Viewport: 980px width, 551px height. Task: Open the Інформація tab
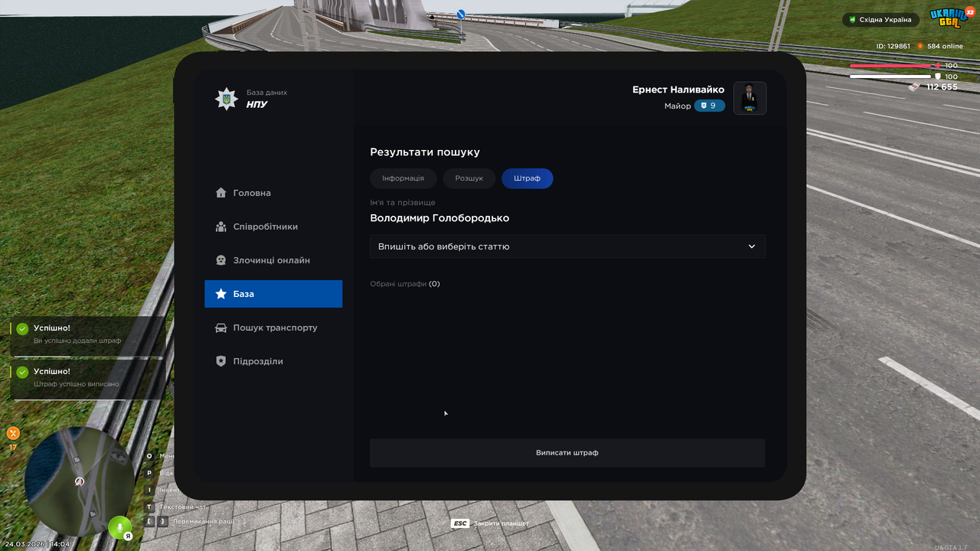coord(403,178)
